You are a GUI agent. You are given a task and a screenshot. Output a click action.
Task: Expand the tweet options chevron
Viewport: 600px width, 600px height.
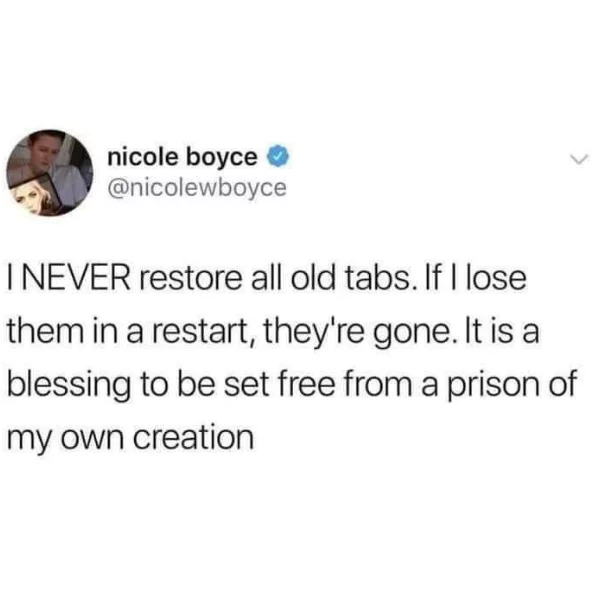coord(579,159)
